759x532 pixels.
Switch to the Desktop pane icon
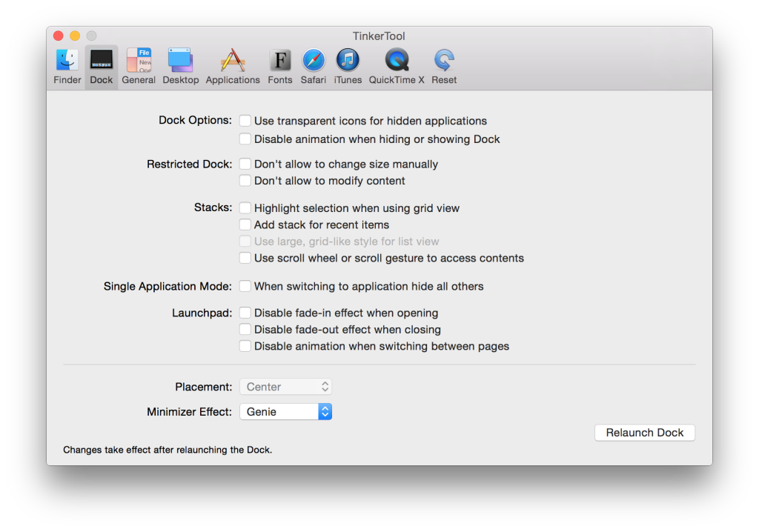[181, 61]
